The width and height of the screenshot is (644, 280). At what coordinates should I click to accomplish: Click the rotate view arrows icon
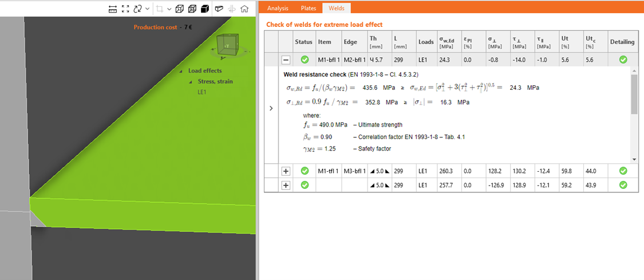tap(137, 9)
